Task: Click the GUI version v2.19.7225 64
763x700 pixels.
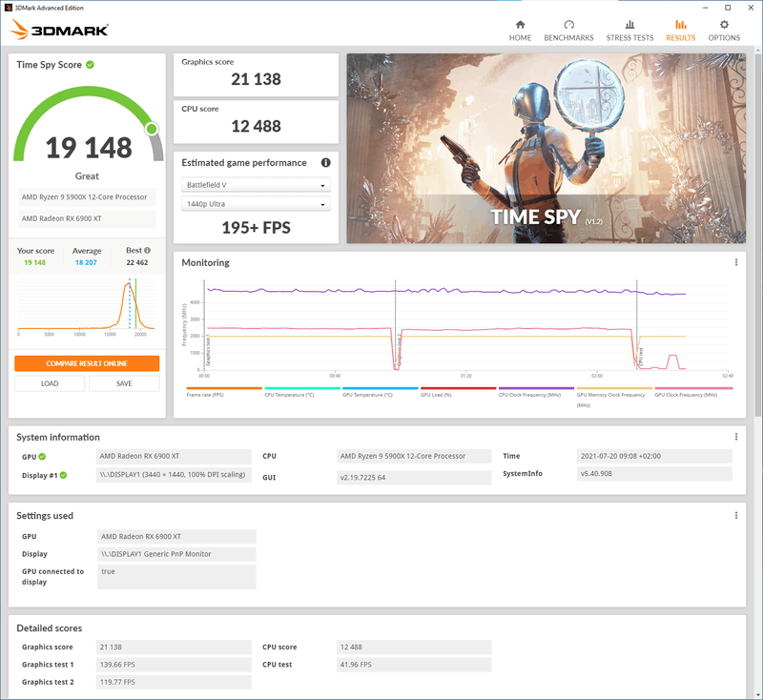Action: [x=414, y=478]
